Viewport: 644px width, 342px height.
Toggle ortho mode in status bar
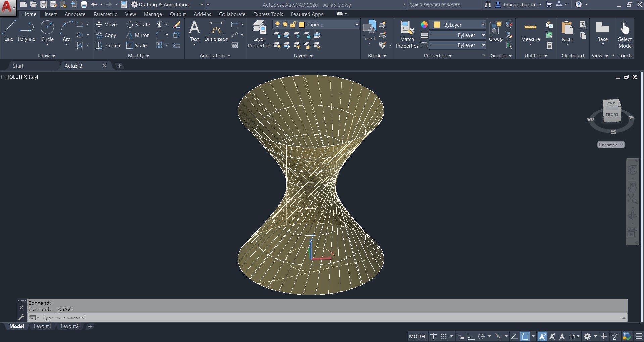[x=471, y=336]
